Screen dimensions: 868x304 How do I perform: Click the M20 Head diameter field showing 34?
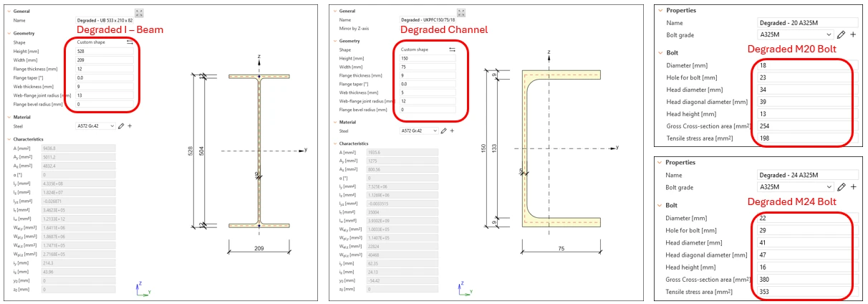(808, 90)
